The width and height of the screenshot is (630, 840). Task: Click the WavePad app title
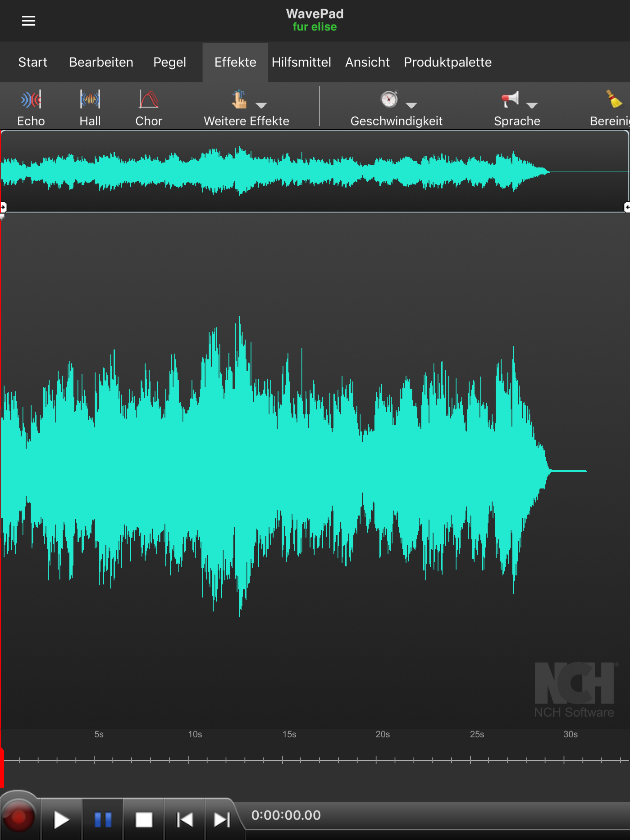click(x=315, y=14)
